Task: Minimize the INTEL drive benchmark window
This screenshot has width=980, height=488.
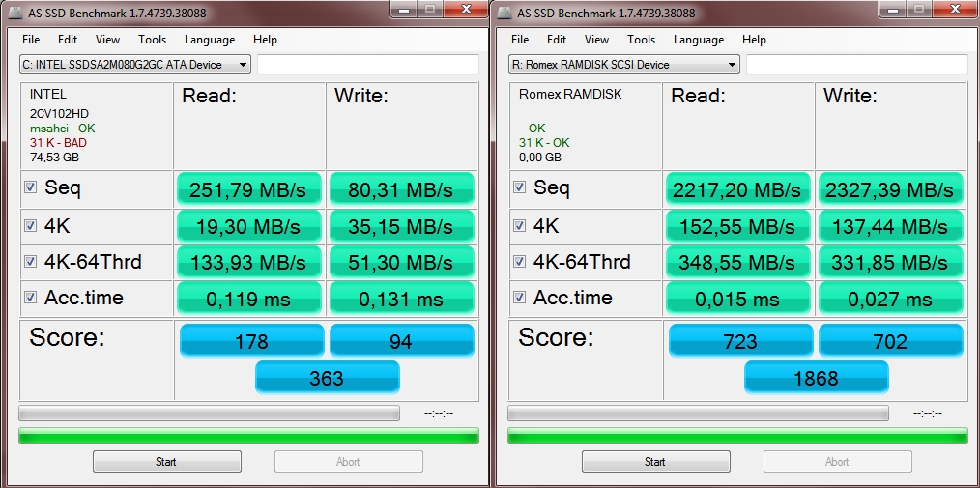Action: pyautogui.click(x=403, y=10)
